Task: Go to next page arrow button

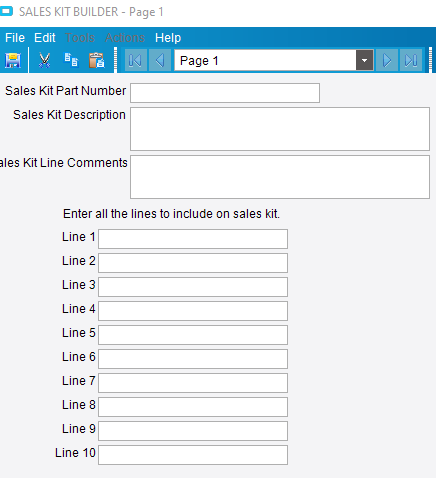Action: click(x=387, y=60)
